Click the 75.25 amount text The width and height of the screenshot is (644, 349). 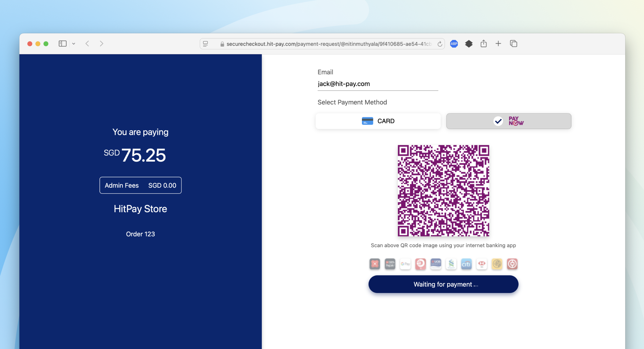click(143, 155)
